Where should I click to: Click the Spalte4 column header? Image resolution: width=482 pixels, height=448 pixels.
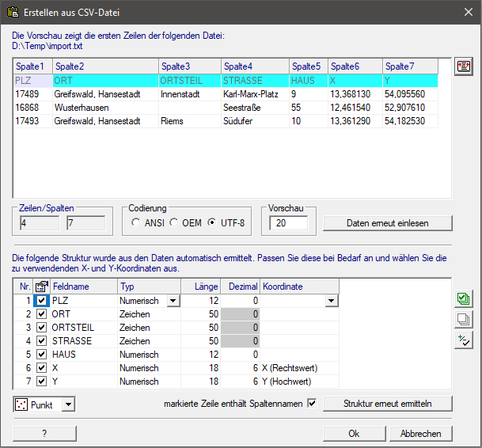point(255,66)
